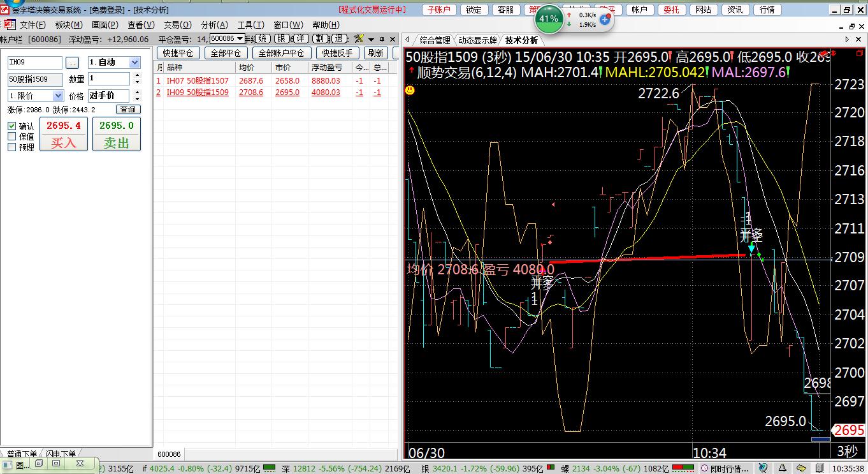Sort positions by 浮动盈亏 column header

click(329, 68)
